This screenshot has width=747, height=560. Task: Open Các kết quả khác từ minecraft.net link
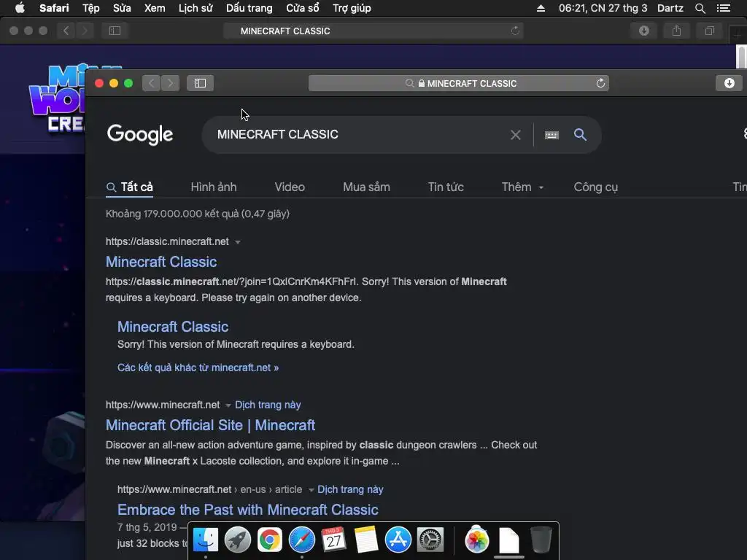click(x=198, y=367)
